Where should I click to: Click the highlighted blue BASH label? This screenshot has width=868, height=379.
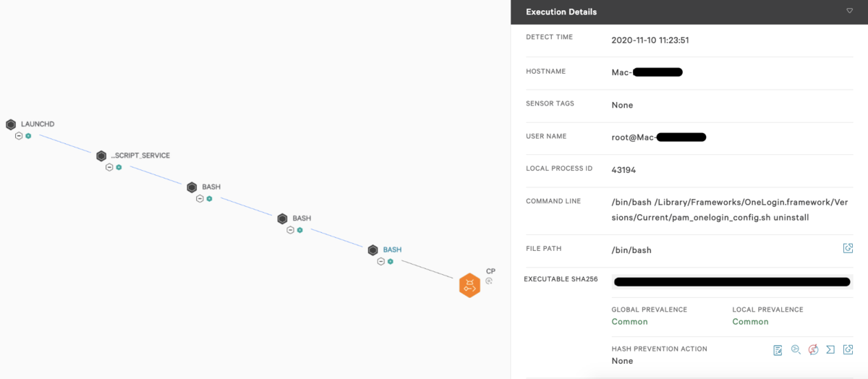(392, 250)
